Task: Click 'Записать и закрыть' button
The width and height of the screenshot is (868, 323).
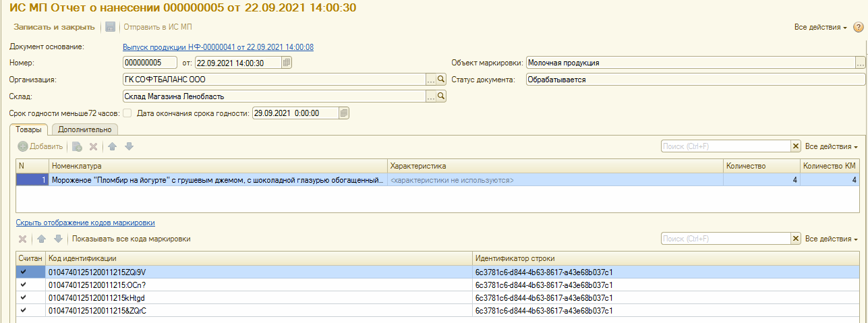Action: (x=54, y=27)
